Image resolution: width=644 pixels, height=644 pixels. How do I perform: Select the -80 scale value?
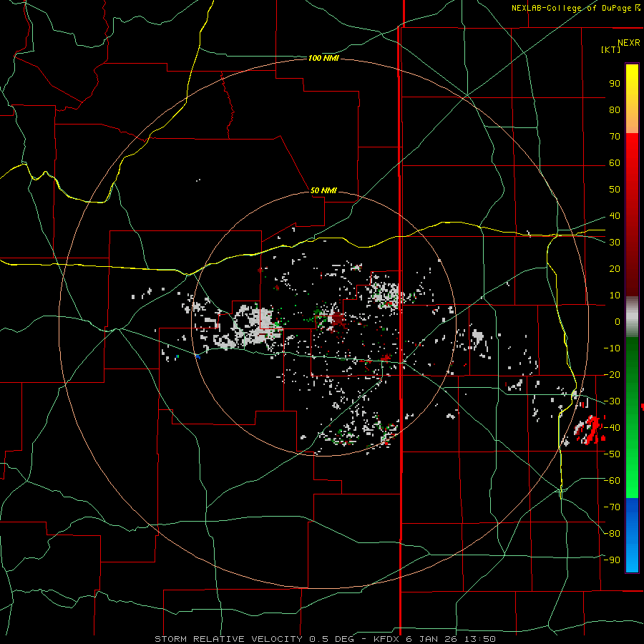[x=612, y=534]
